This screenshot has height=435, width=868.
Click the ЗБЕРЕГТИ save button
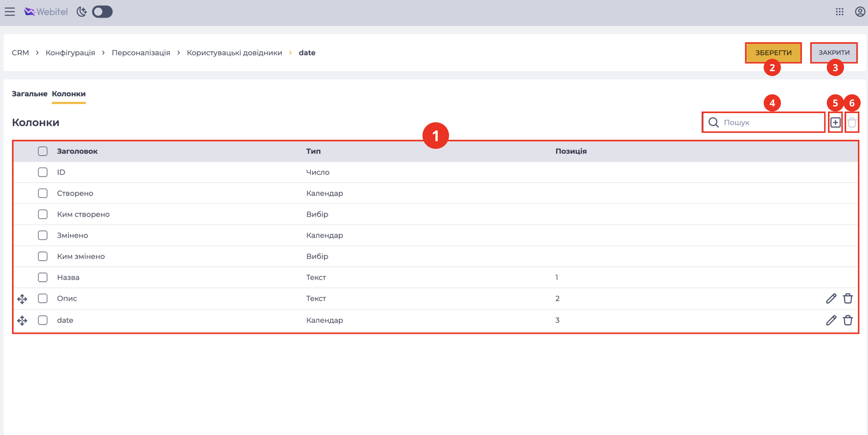click(x=773, y=53)
